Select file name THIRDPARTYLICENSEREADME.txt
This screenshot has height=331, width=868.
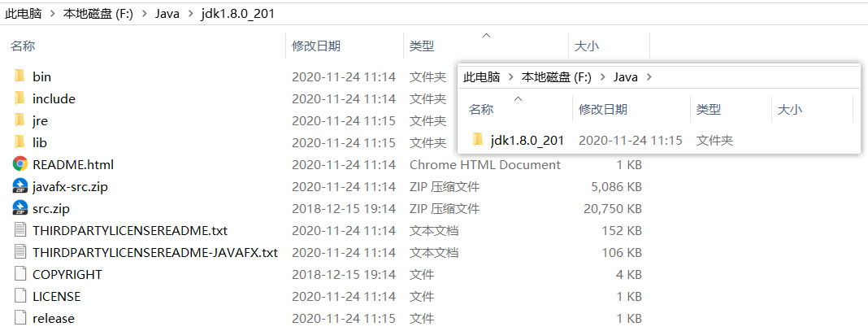tap(130, 230)
